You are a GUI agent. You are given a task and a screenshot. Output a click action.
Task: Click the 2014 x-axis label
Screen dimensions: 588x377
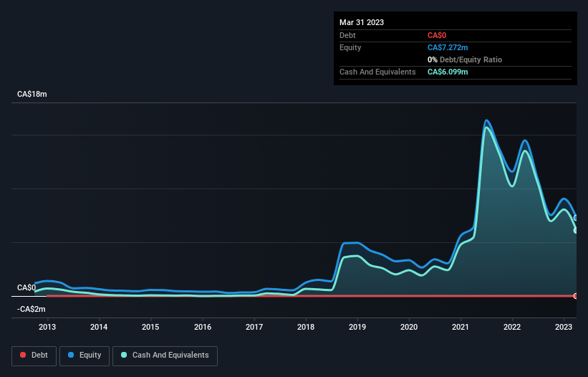tap(99, 327)
